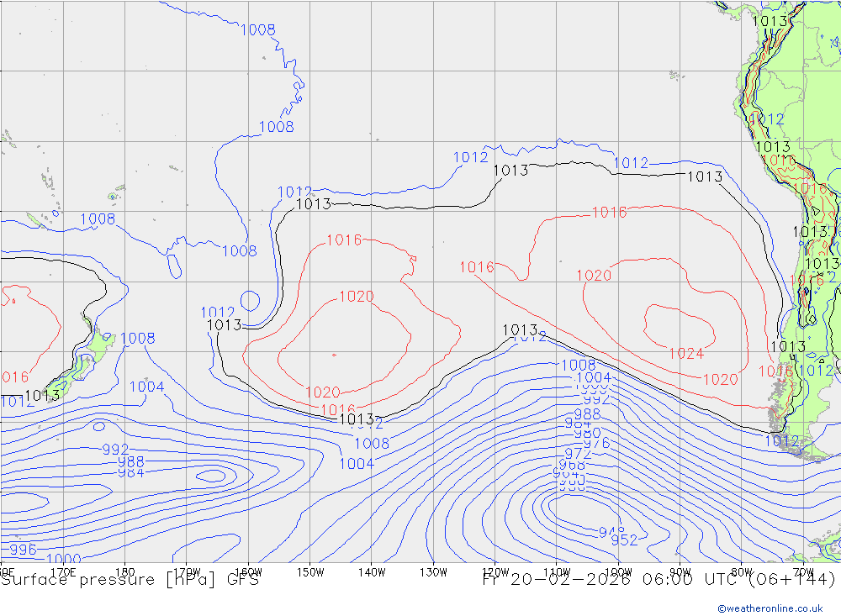Viewport: 841px width, 616px height.
Task: Click the 170W longitude axis label
Action: click(187, 572)
